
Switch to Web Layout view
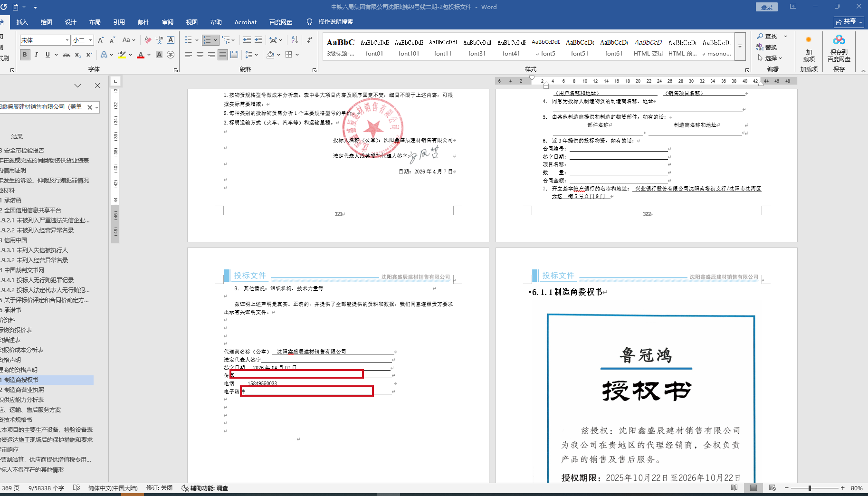coord(773,488)
